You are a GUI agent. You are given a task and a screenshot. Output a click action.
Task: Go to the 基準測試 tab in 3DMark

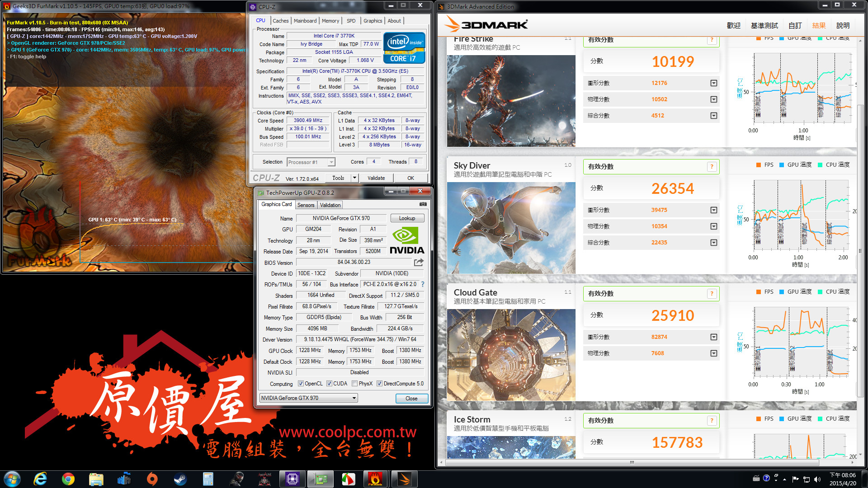[x=764, y=25]
